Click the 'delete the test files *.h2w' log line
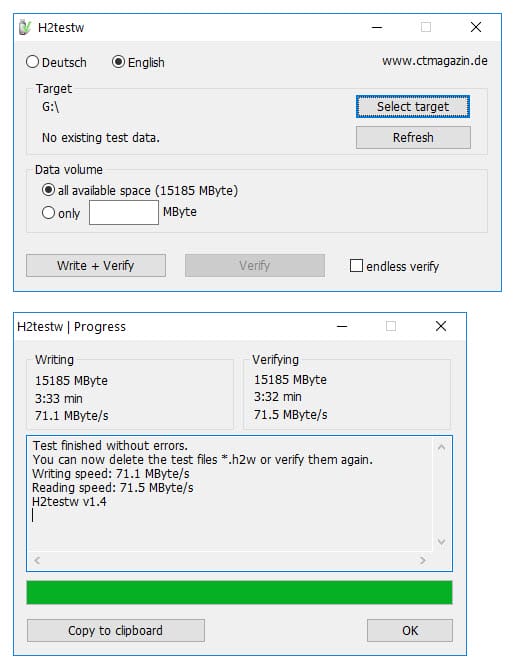Image resolution: width=517 pixels, height=668 pixels. coord(203,460)
